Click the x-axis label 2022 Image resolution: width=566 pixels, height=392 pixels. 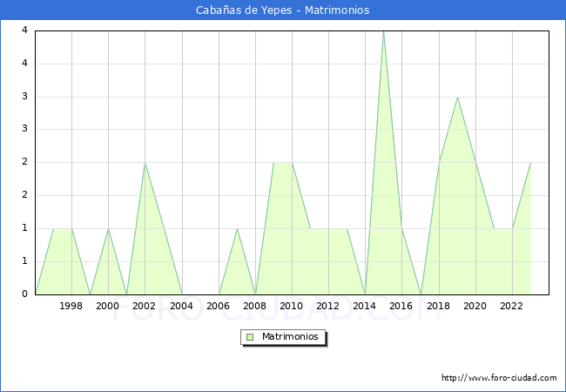click(511, 306)
